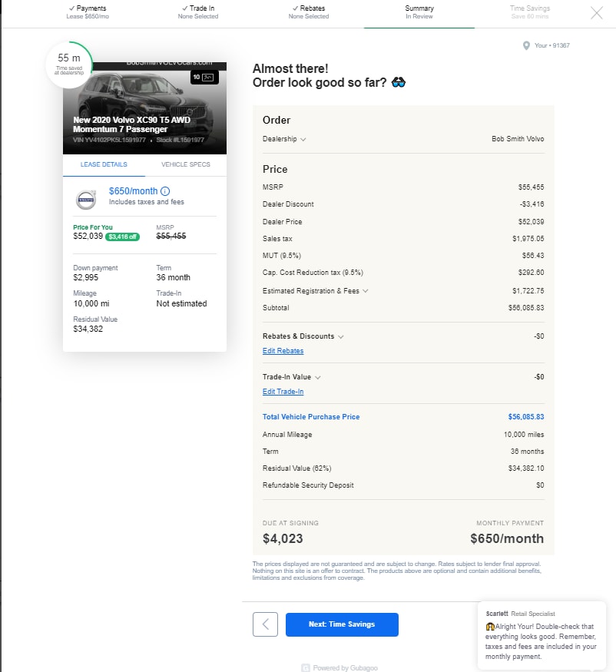The image size is (616, 672).
Task: Click the $3,416 off green badge
Action: tap(123, 237)
